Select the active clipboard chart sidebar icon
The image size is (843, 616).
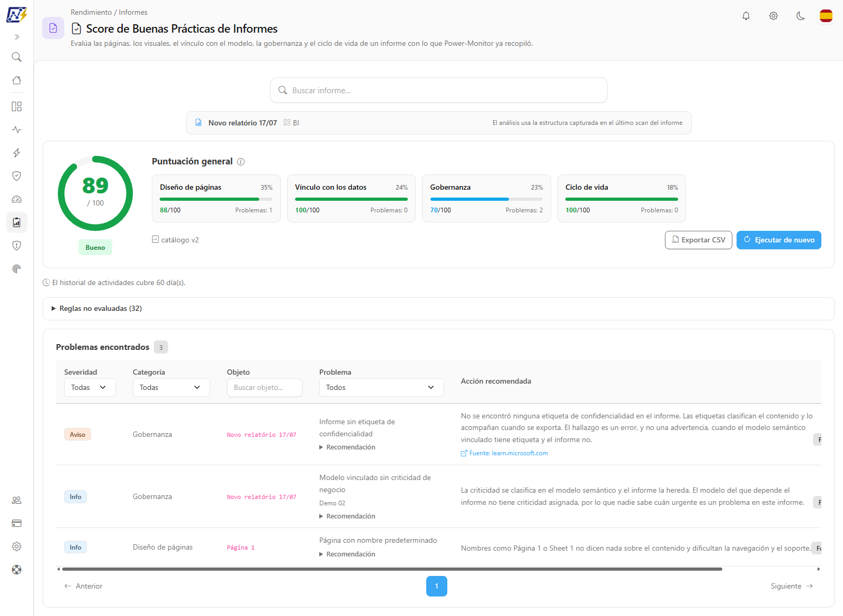pos(17,222)
